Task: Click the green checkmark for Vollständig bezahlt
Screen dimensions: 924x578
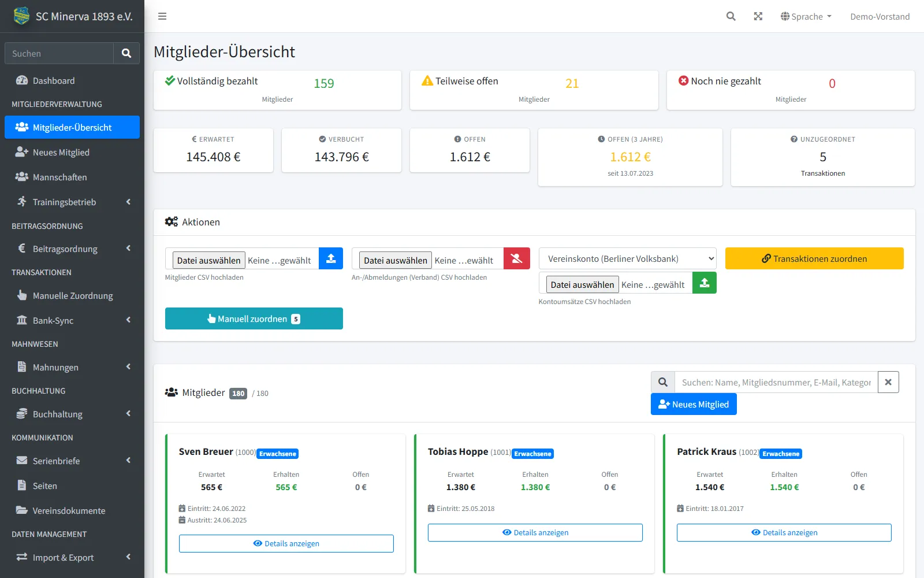Action: point(170,81)
